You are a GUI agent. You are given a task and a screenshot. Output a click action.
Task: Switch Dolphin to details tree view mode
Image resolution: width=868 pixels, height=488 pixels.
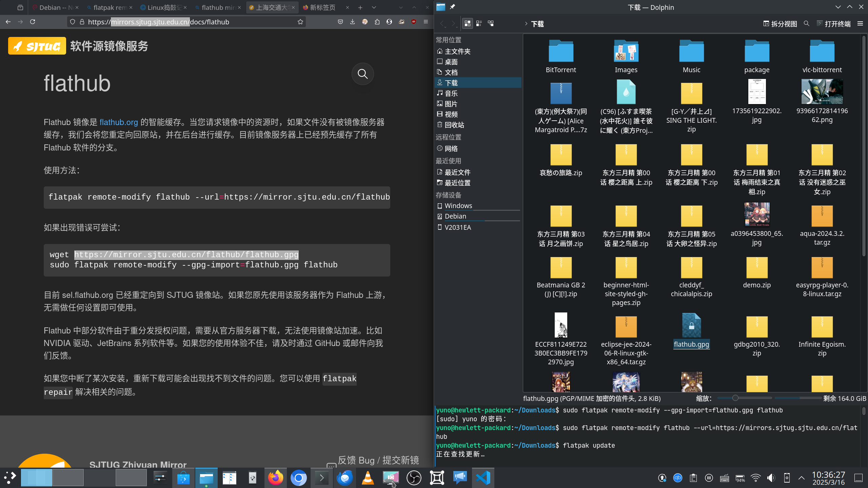click(491, 23)
